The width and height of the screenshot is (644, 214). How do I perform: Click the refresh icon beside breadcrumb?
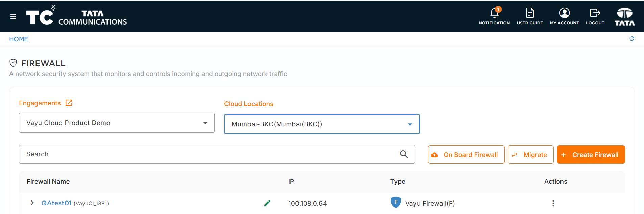[x=631, y=39]
